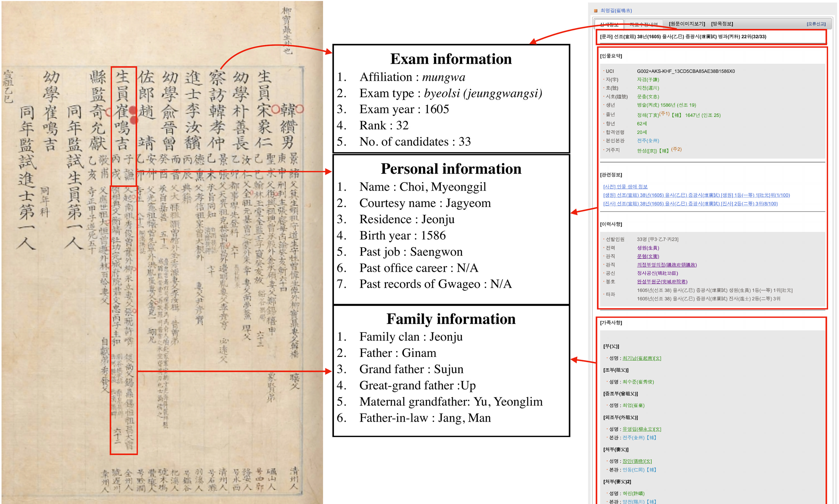
Task: Click the (주2) footnote marker
Action: tap(676, 149)
